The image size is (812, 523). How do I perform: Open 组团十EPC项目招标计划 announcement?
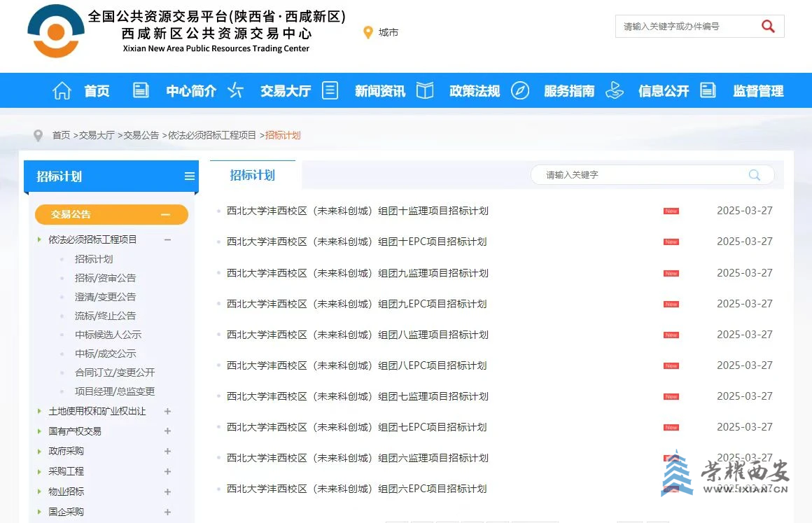click(x=356, y=242)
